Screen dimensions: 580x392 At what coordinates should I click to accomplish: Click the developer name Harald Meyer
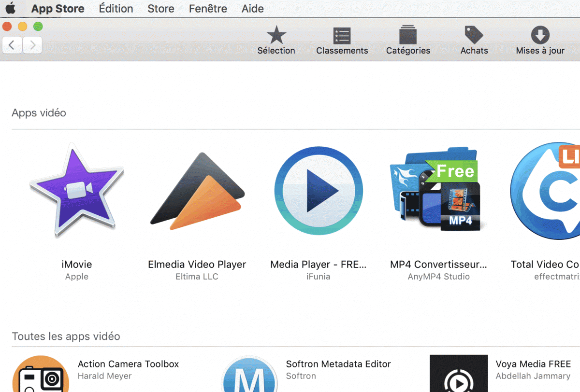pos(104,376)
